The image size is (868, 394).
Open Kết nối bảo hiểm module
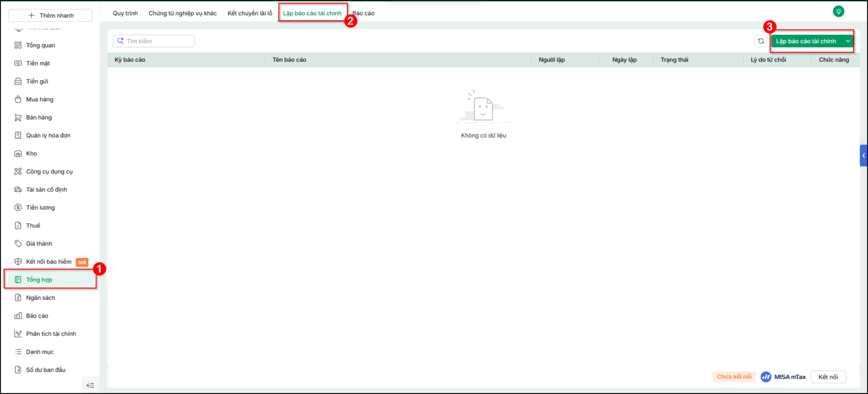(50, 262)
